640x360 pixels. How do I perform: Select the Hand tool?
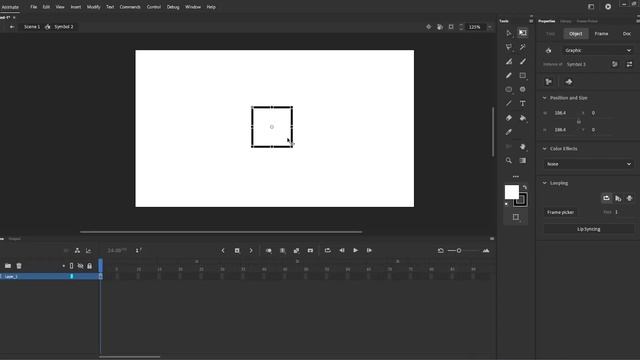point(523,147)
